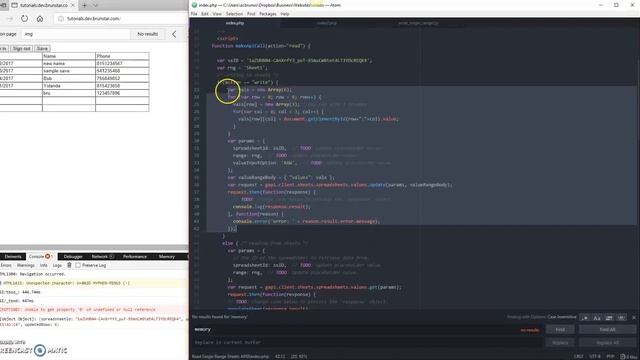This screenshot has height=360, width=640.
Task: Click the yellow HTML warning console line
Action: pyautogui.click(x=94, y=283)
